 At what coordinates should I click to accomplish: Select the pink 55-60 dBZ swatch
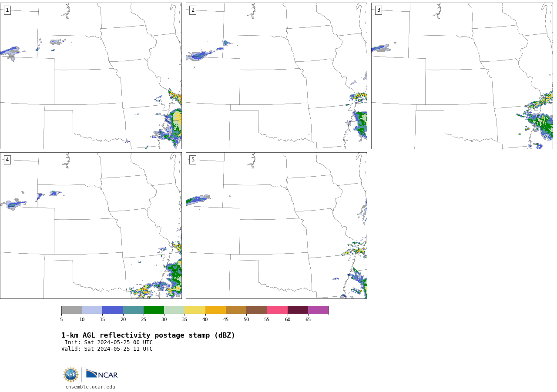click(277, 310)
